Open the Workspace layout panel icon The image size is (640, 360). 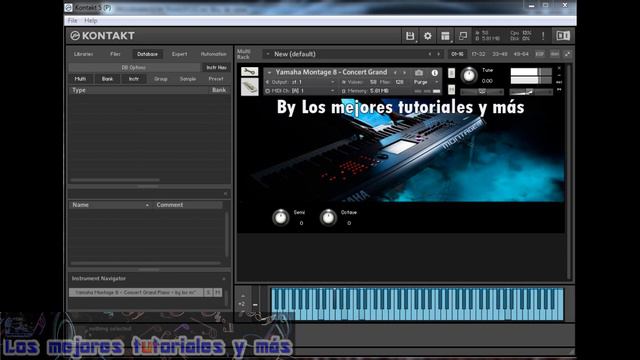click(x=445, y=36)
